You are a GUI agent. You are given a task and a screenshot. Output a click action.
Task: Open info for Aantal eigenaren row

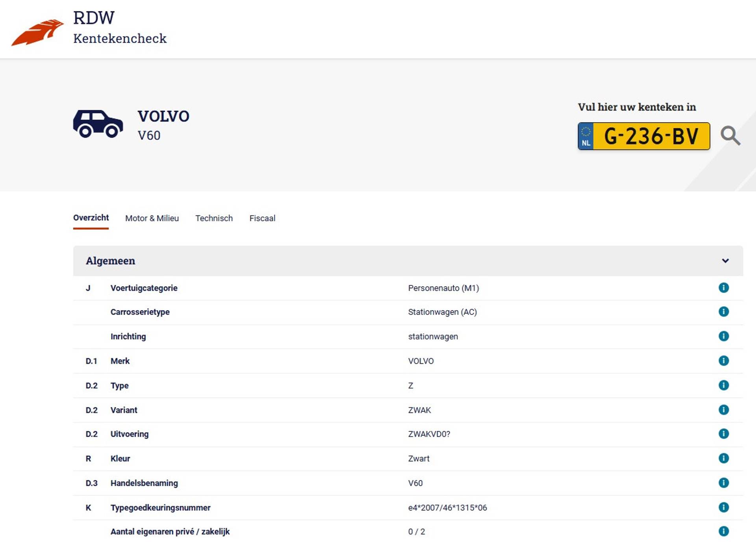tap(723, 531)
